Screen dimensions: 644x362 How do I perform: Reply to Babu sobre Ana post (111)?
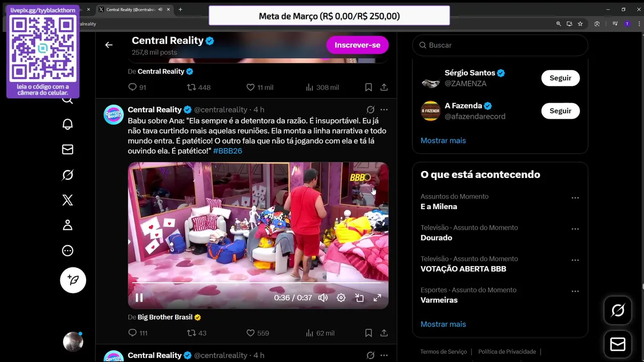137,333
